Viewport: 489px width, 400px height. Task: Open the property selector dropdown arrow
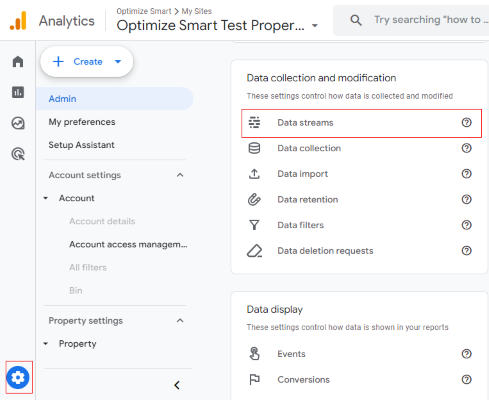pyautogui.click(x=315, y=26)
